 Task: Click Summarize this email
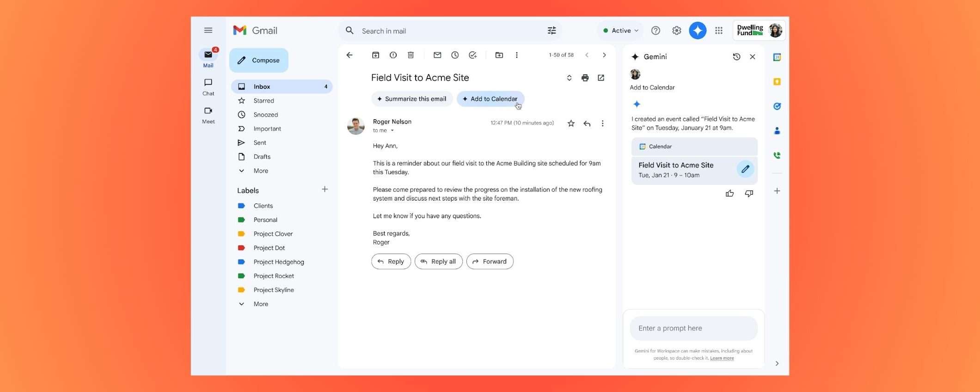pos(412,99)
